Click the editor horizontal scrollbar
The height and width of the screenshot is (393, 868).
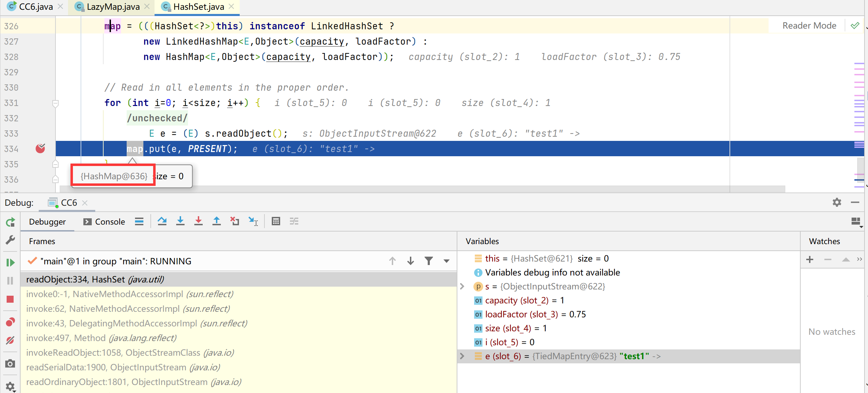(x=422, y=189)
